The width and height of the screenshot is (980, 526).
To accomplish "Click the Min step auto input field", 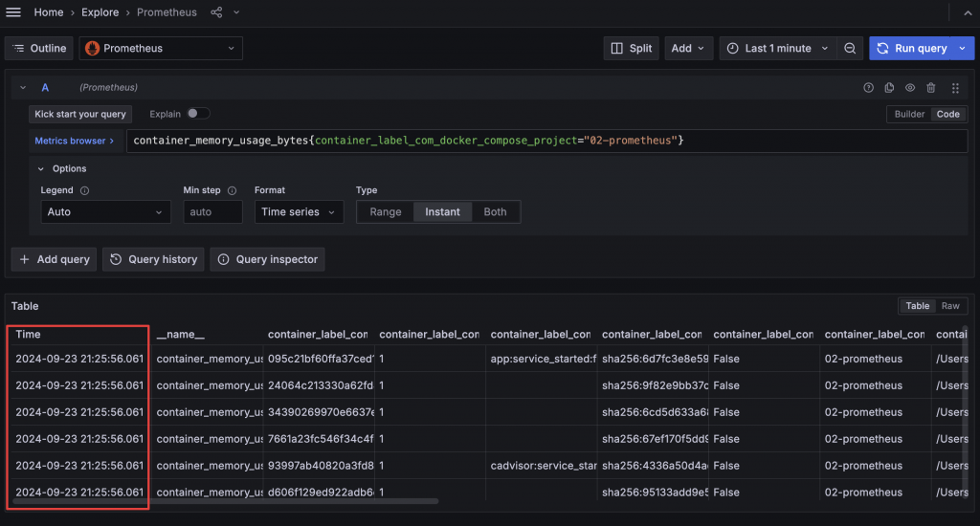I will pyautogui.click(x=212, y=211).
